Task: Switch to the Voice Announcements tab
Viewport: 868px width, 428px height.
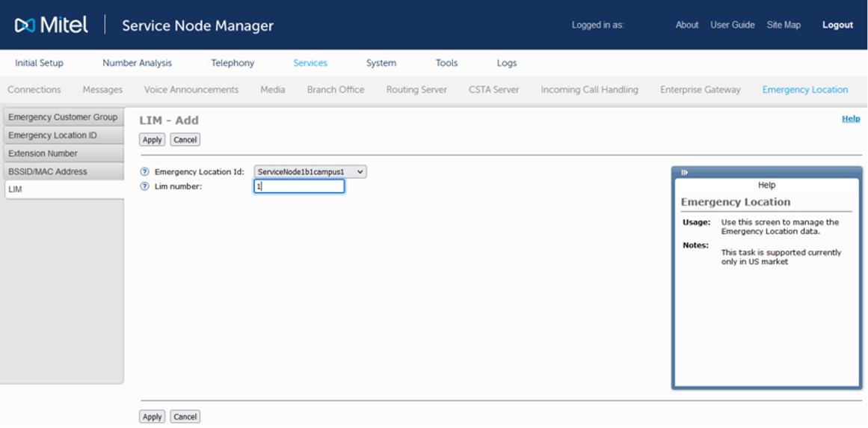Action: click(x=191, y=90)
